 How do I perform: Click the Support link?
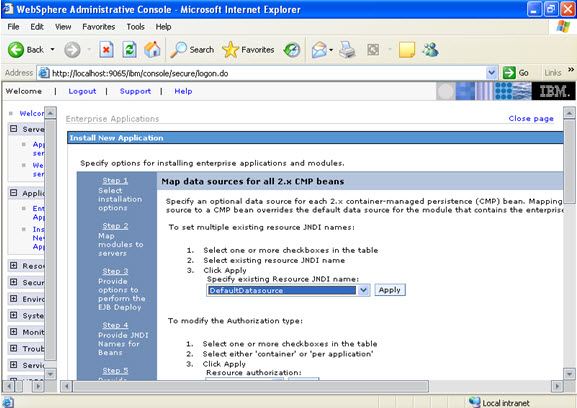(x=135, y=91)
